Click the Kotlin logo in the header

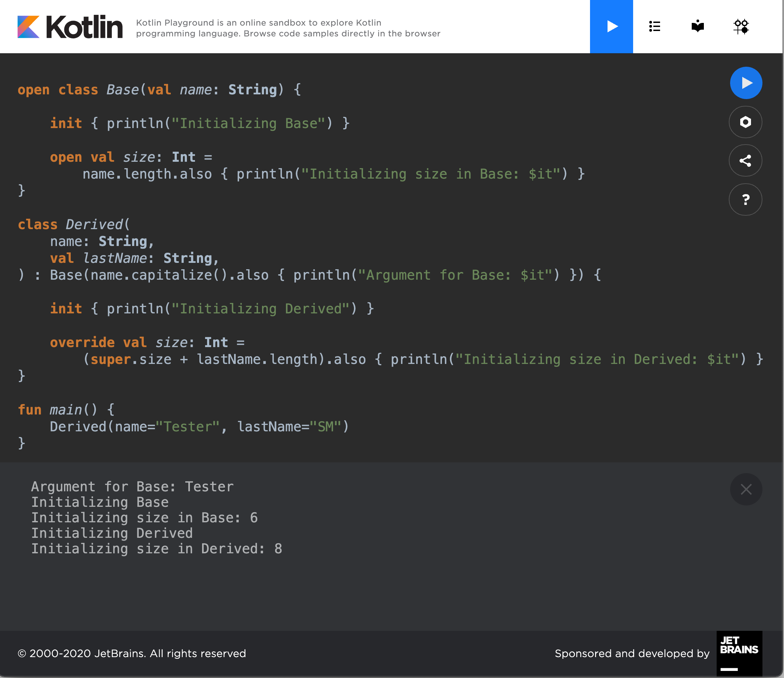[x=70, y=27]
